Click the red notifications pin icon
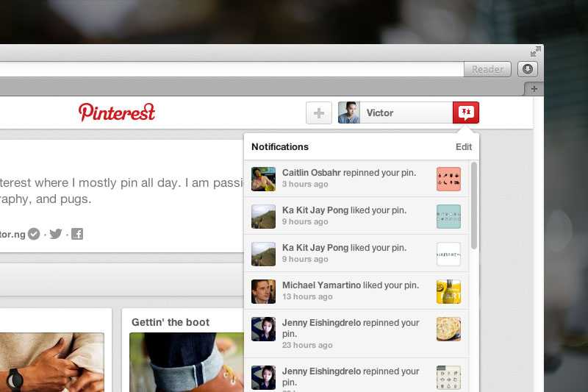The image size is (588, 392). [466, 113]
